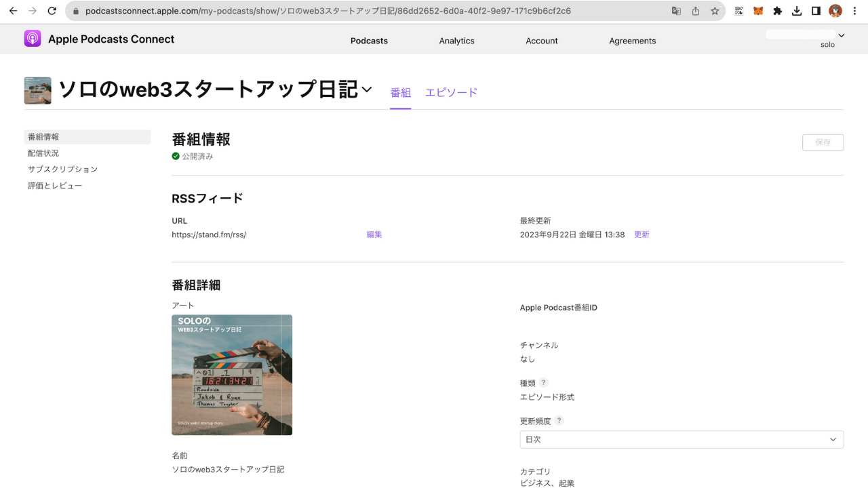Click the Apple Podcasts Connect logo
This screenshot has width=868, height=488.
(x=33, y=39)
